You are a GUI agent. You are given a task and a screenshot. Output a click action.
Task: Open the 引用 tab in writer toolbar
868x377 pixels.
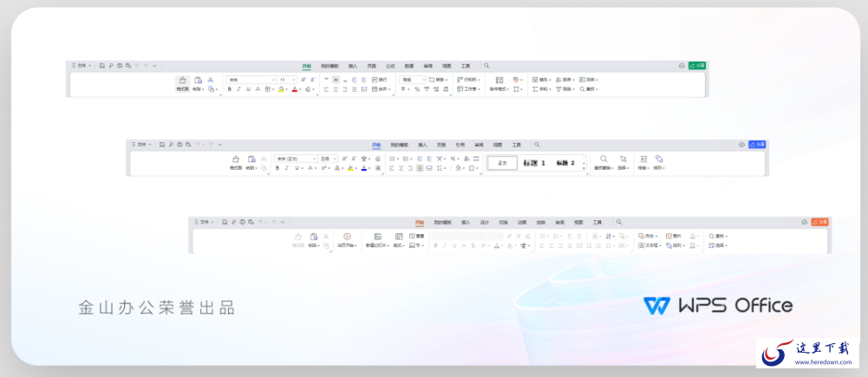[x=460, y=145]
